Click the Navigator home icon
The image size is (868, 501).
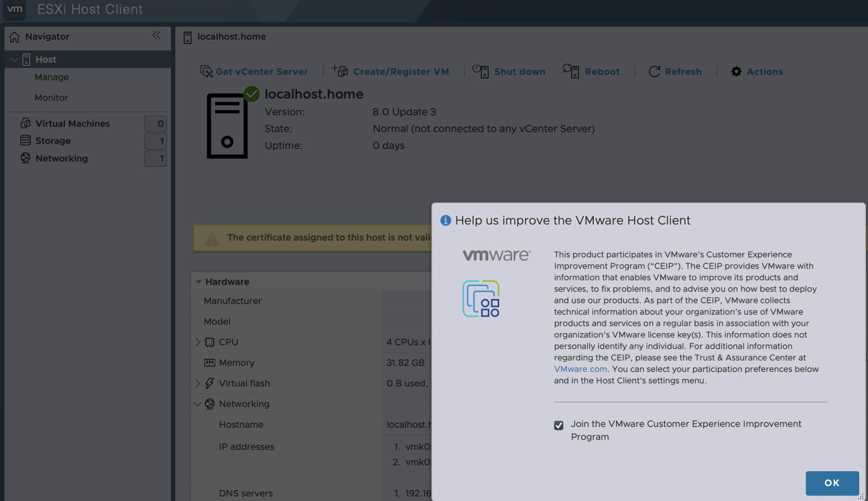pos(14,37)
